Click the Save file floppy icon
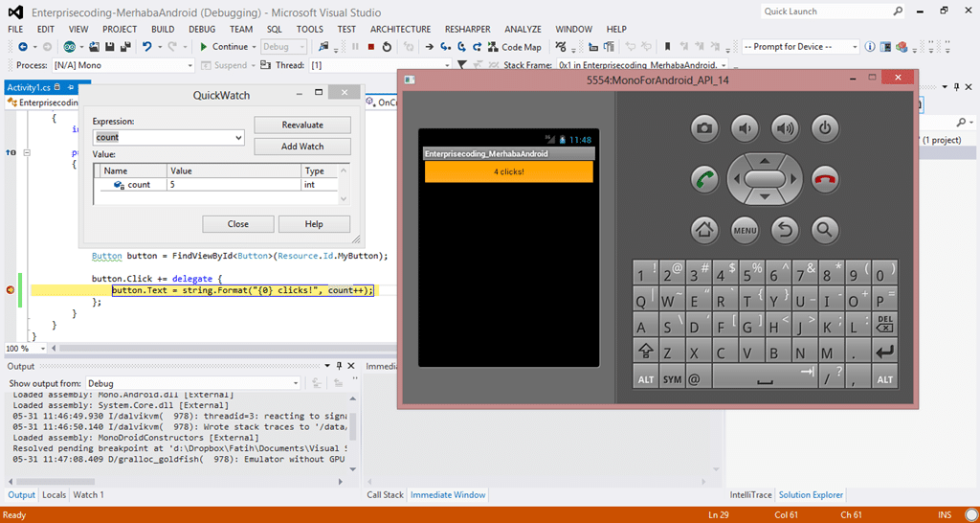Image resolution: width=980 pixels, height=523 pixels. pos(109,47)
